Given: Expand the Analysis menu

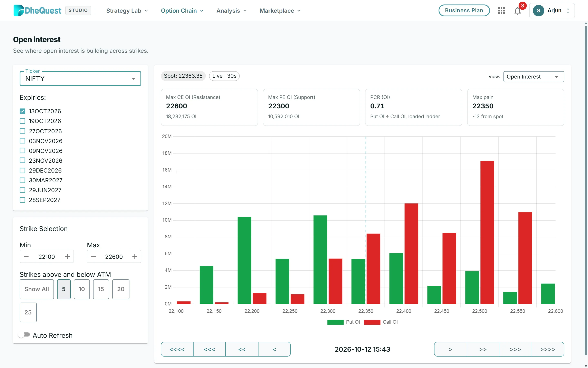Looking at the screenshot, I should (x=232, y=11).
